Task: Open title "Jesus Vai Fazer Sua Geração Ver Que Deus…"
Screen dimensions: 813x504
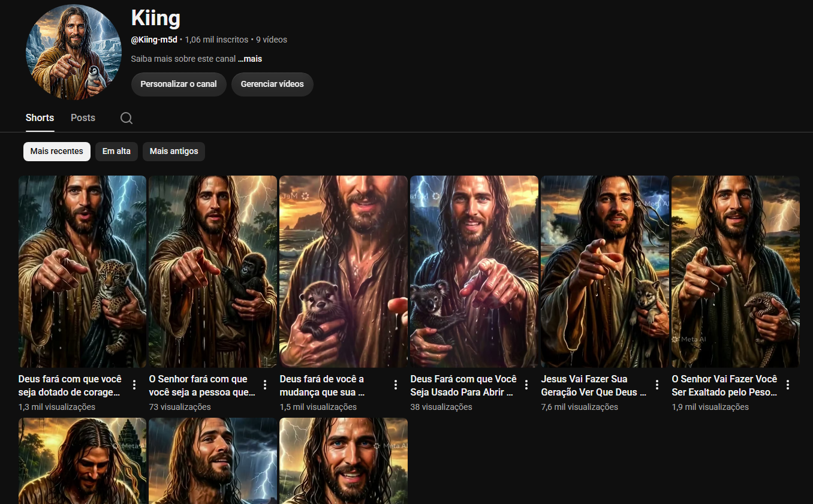Action: (x=592, y=385)
